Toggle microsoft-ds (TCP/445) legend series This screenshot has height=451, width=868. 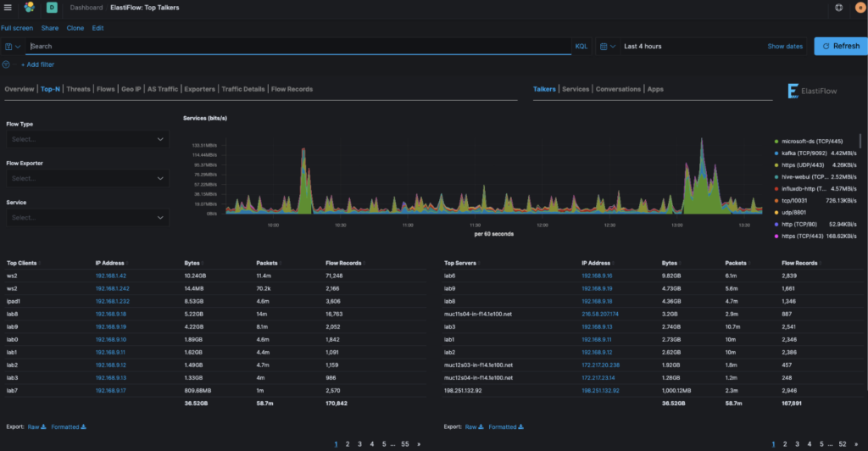click(x=812, y=141)
